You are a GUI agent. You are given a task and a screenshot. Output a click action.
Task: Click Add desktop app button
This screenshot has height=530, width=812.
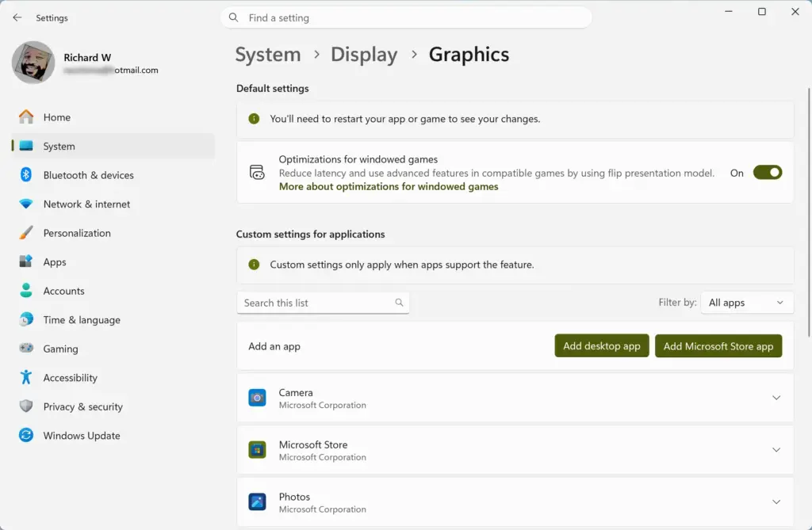point(602,345)
